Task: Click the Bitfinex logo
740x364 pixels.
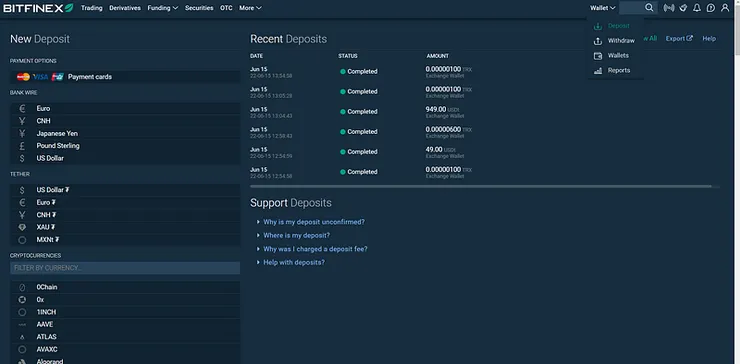Action: (x=38, y=8)
